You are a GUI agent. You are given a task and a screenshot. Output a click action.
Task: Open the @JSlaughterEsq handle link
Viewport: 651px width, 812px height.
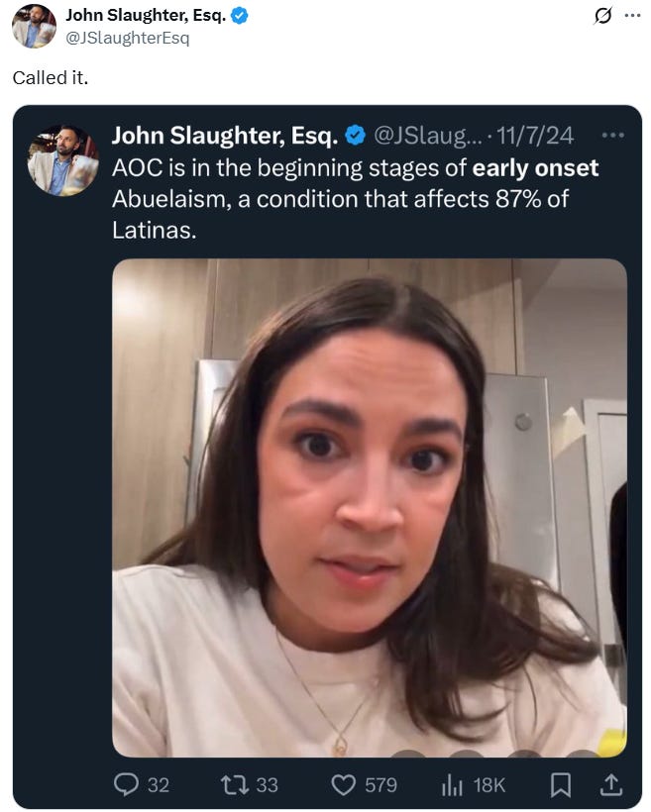click(x=128, y=38)
